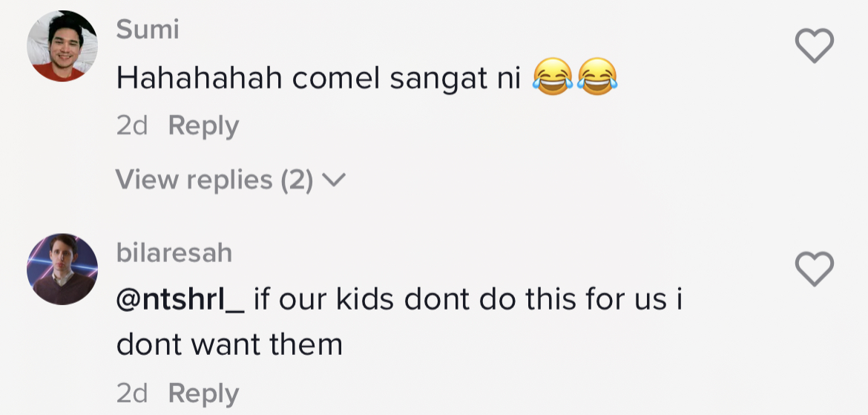Click the first laughing emoji in Sumi's comment
Image resolution: width=868 pixels, height=415 pixels.
[x=551, y=78]
